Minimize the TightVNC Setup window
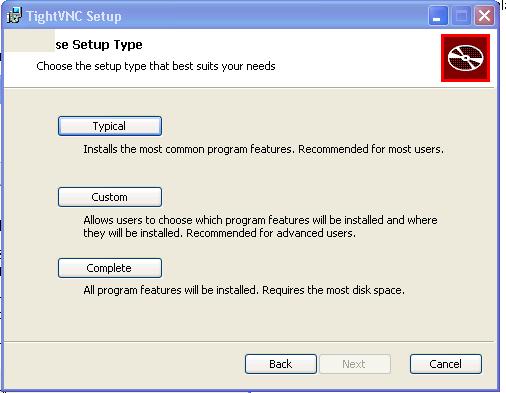The width and height of the screenshot is (506, 393). click(438, 16)
